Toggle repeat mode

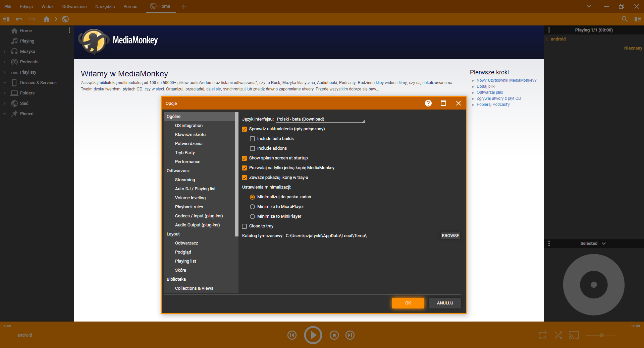click(x=542, y=335)
